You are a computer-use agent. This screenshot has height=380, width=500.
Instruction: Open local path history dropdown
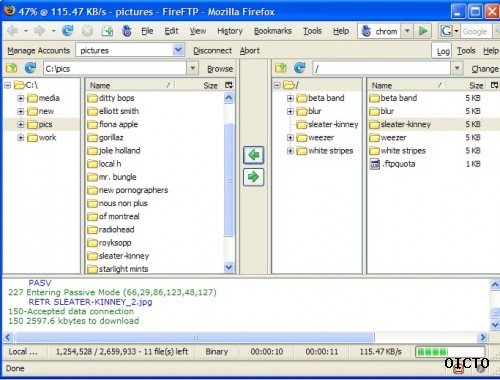pos(192,68)
